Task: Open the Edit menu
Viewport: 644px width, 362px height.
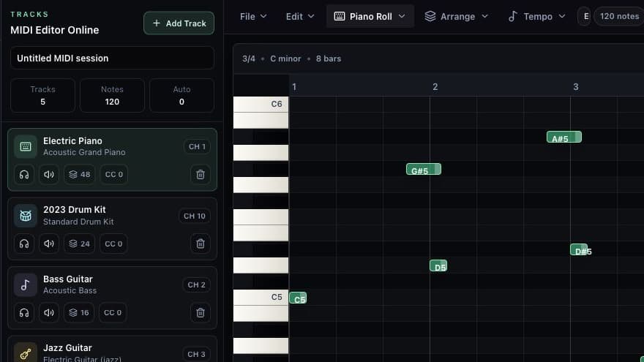Action: pos(300,16)
